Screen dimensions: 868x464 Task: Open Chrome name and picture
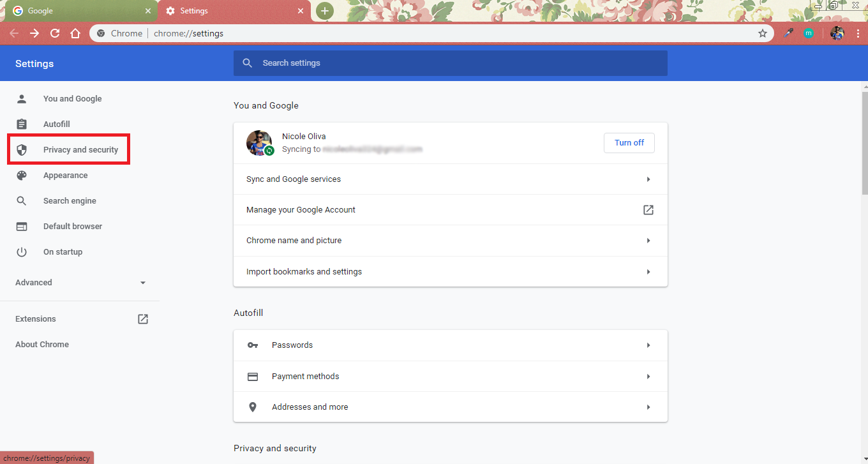[x=451, y=241]
